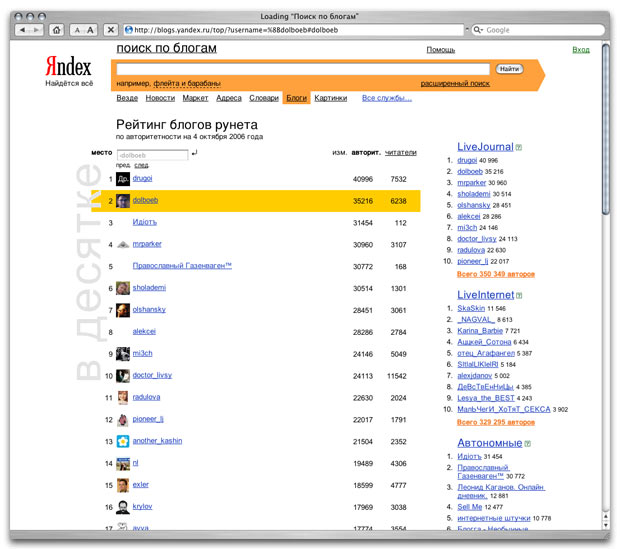Click the help icon beside LiveJournal heading
This screenshot has width=620, height=549.
coord(519,148)
